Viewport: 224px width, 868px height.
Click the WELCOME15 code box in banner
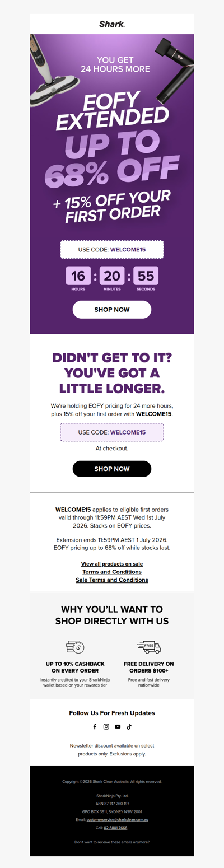(x=112, y=250)
